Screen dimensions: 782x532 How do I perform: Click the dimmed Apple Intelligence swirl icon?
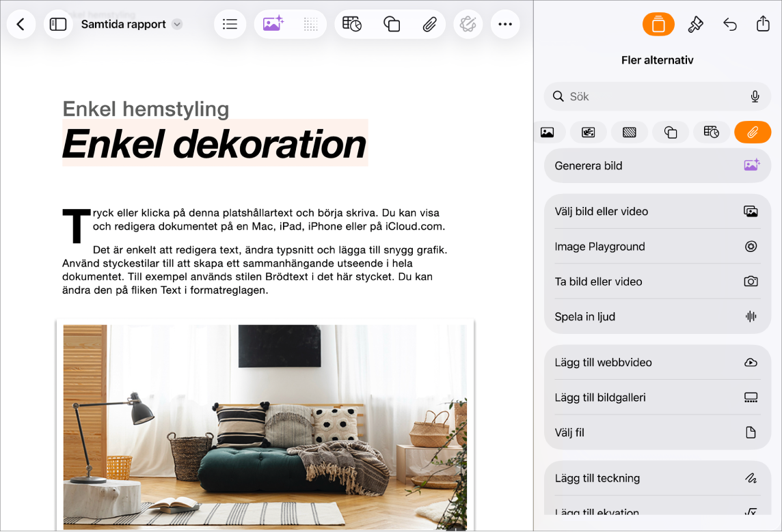click(468, 24)
